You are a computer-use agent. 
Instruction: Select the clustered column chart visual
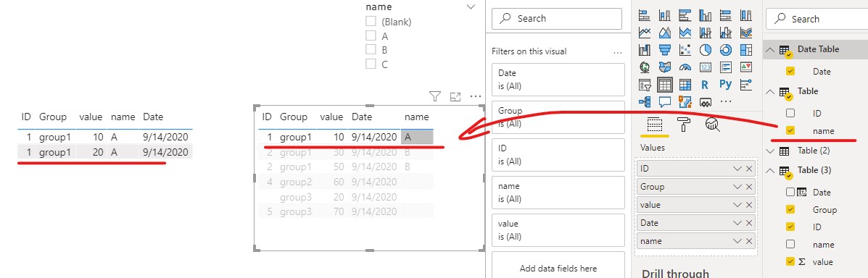click(706, 15)
